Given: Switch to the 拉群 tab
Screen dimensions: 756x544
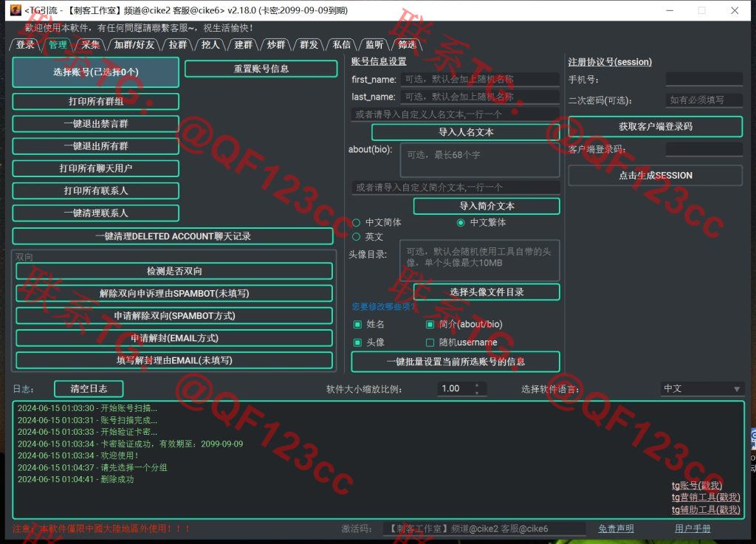Looking at the screenshot, I should pos(177,45).
